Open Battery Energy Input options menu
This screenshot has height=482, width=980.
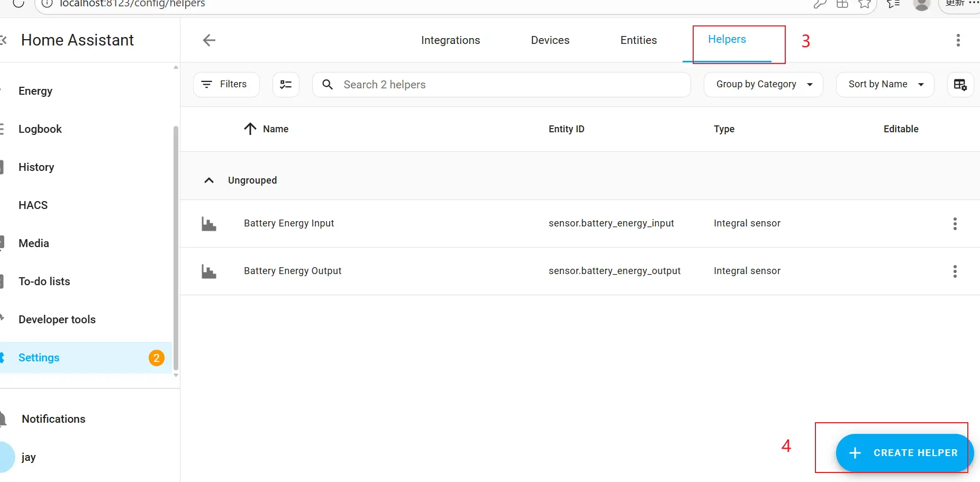coord(955,224)
